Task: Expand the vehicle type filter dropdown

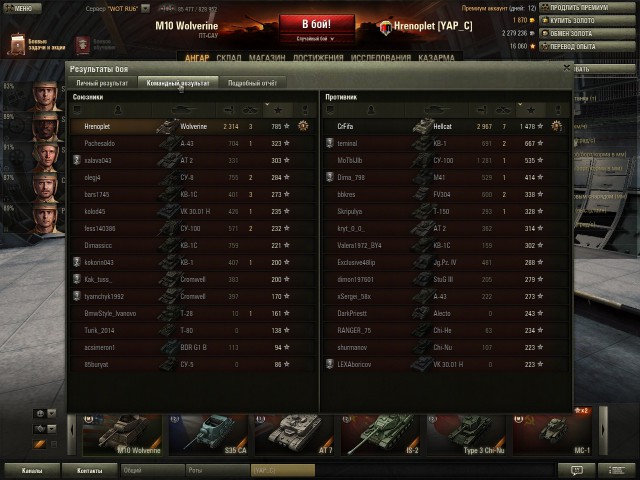Action: pyautogui.click(x=52, y=429)
